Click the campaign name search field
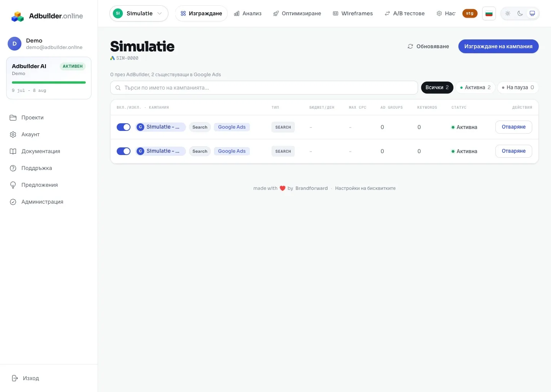Screen dimensions: 551x392 264,88
